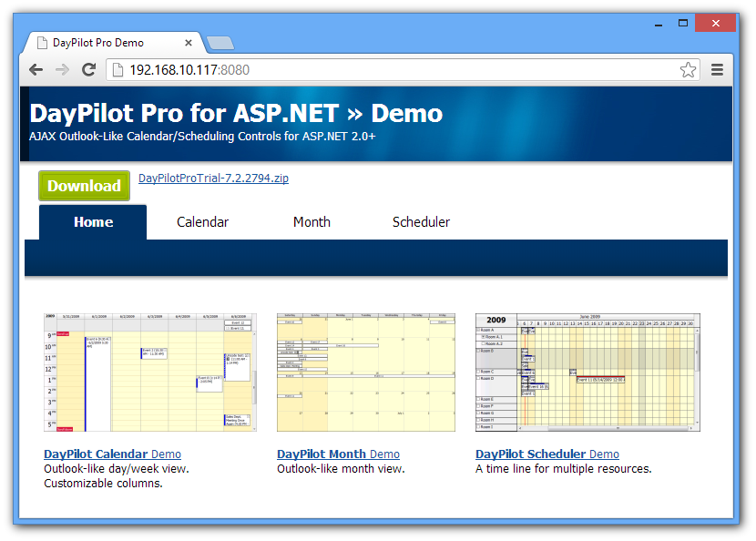
Task: Open the Chrome hamburger menu
Action: [x=717, y=70]
